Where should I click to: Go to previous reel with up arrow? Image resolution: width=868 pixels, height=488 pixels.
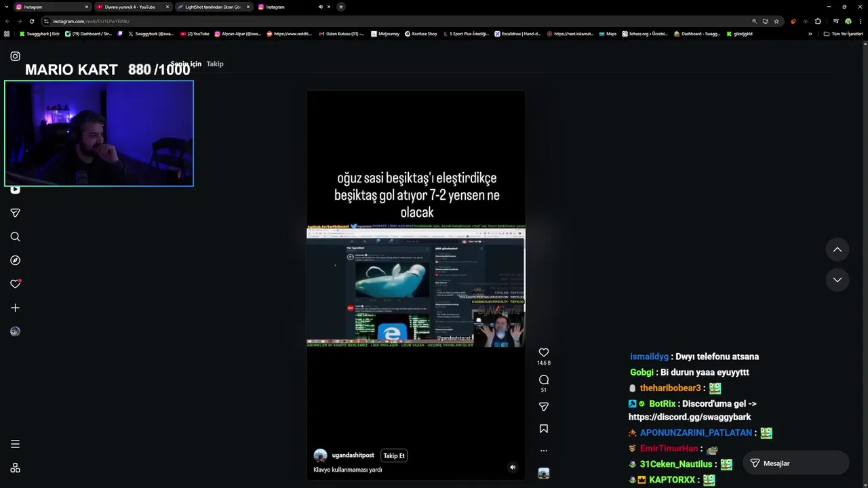click(837, 249)
